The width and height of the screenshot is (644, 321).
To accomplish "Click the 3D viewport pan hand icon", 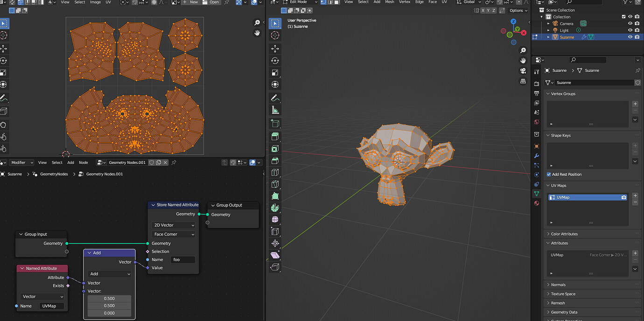I will [523, 61].
